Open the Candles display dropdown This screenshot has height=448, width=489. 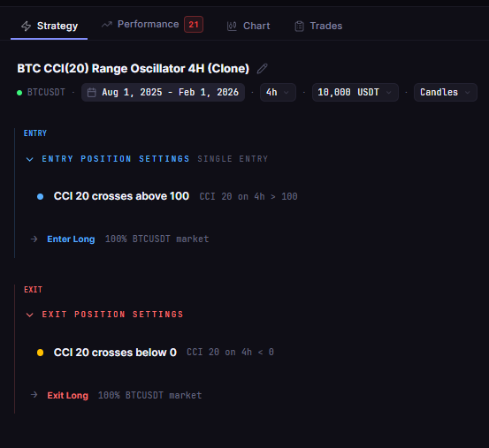tap(446, 92)
